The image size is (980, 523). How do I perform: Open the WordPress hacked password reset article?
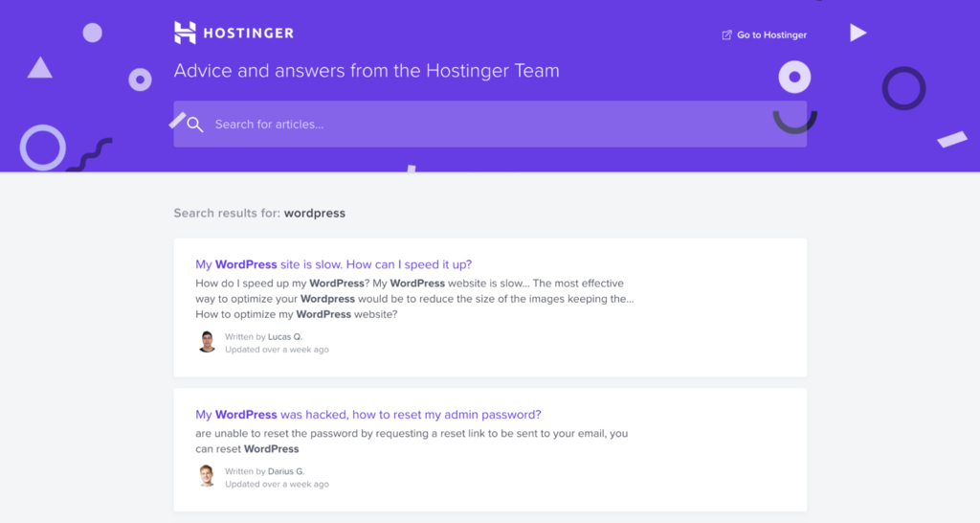coord(368,415)
